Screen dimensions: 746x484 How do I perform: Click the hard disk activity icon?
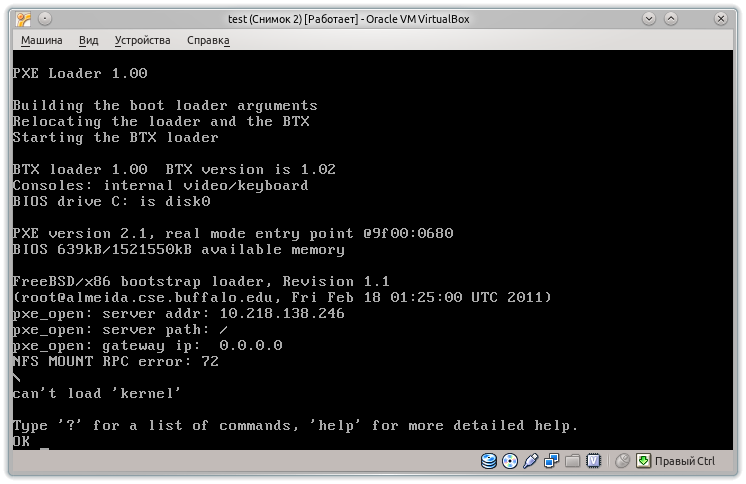pyautogui.click(x=489, y=461)
